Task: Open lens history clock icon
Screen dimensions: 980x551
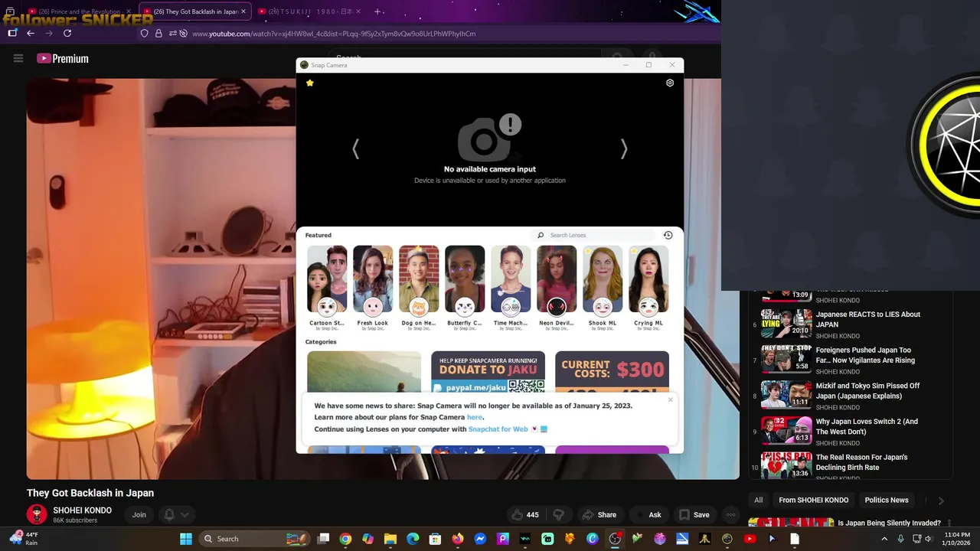Action: [668, 235]
